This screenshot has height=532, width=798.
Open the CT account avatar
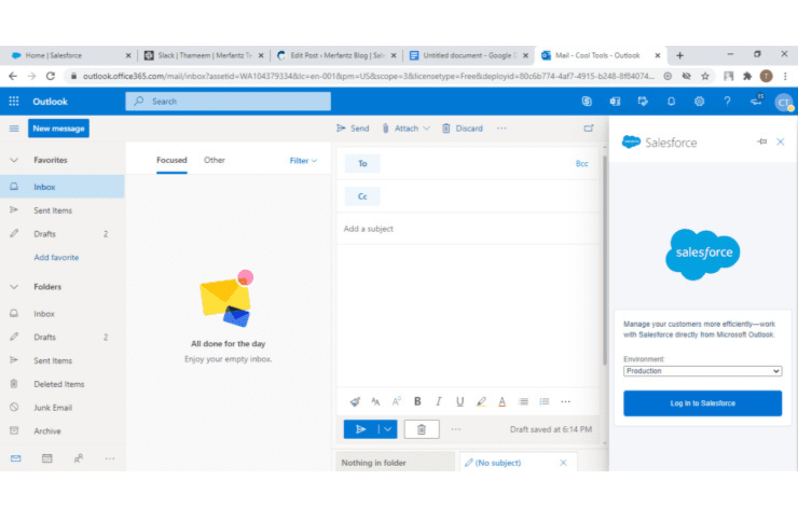tap(783, 102)
